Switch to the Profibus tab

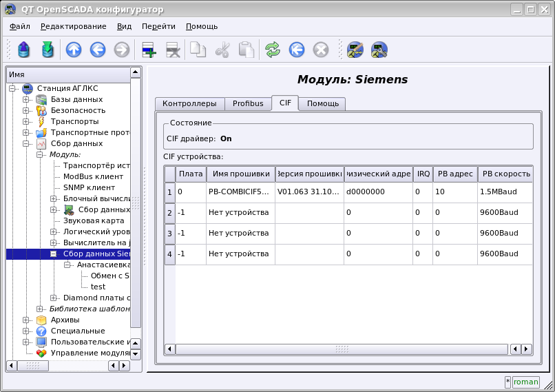[x=248, y=103]
